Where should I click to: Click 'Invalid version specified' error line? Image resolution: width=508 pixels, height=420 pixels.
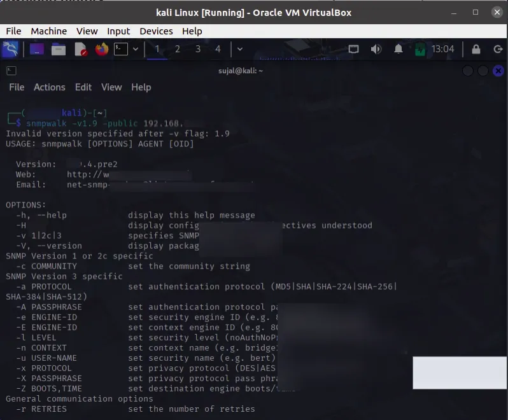(x=118, y=134)
